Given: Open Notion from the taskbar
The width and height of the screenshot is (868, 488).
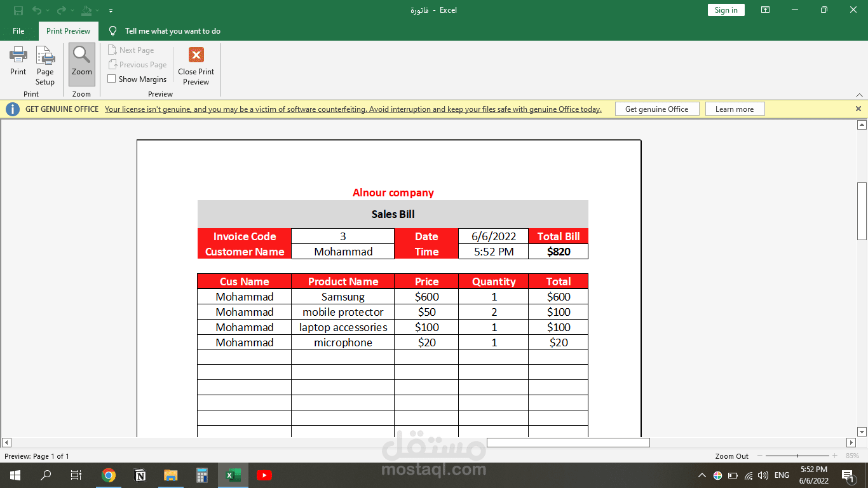Looking at the screenshot, I should click(x=140, y=475).
